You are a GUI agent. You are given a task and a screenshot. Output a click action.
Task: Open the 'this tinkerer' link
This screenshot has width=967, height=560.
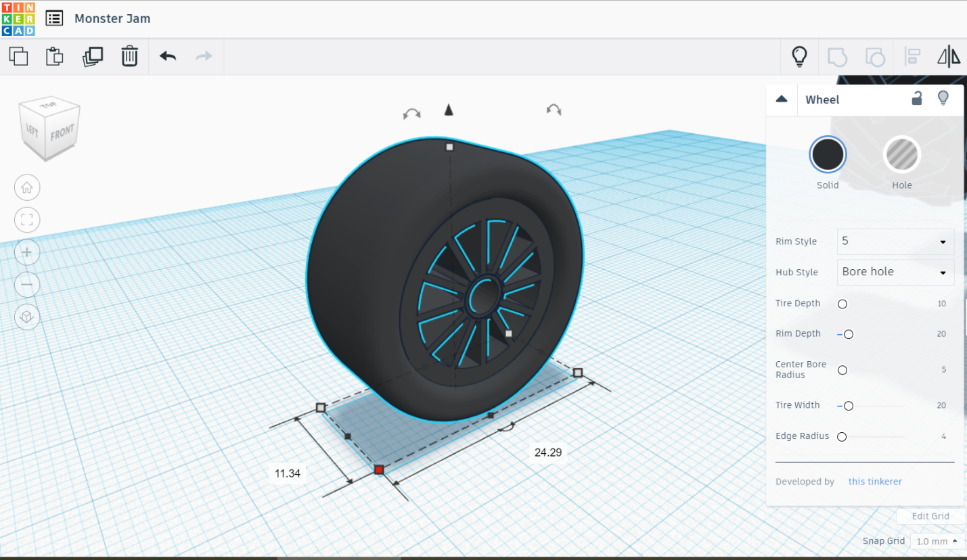click(875, 482)
